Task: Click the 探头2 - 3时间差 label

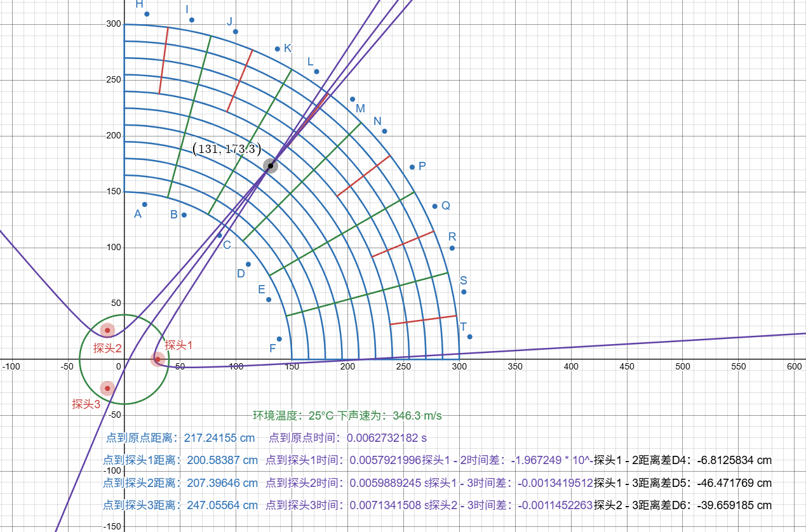Action: pyautogui.click(x=511, y=505)
